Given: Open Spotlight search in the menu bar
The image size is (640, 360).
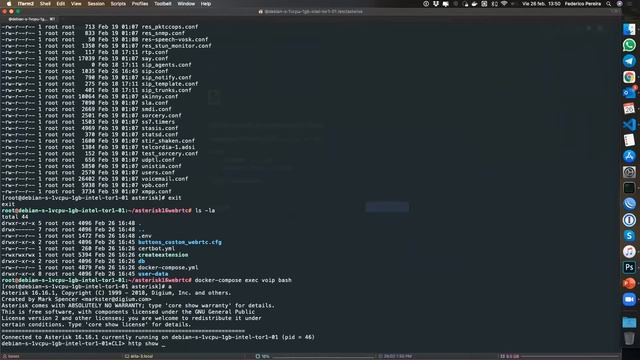Looking at the screenshot, I should click(x=609, y=4).
